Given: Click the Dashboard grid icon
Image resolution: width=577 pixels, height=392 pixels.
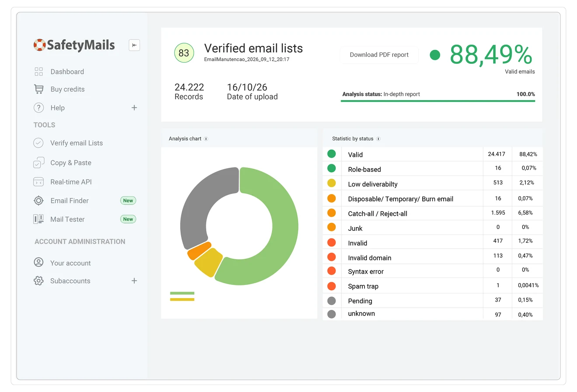Looking at the screenshot, I should click(38, 72).
